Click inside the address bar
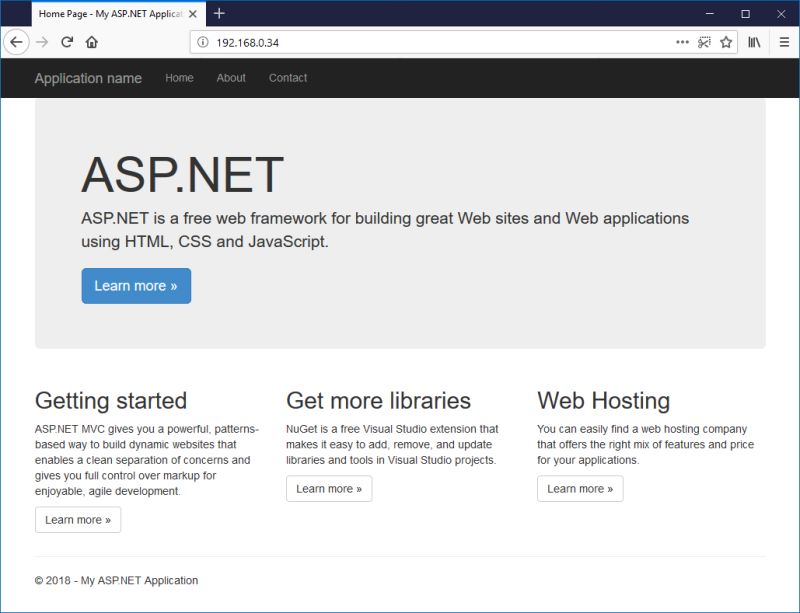This screenshot has height=613, width=800. coord(400,42)
